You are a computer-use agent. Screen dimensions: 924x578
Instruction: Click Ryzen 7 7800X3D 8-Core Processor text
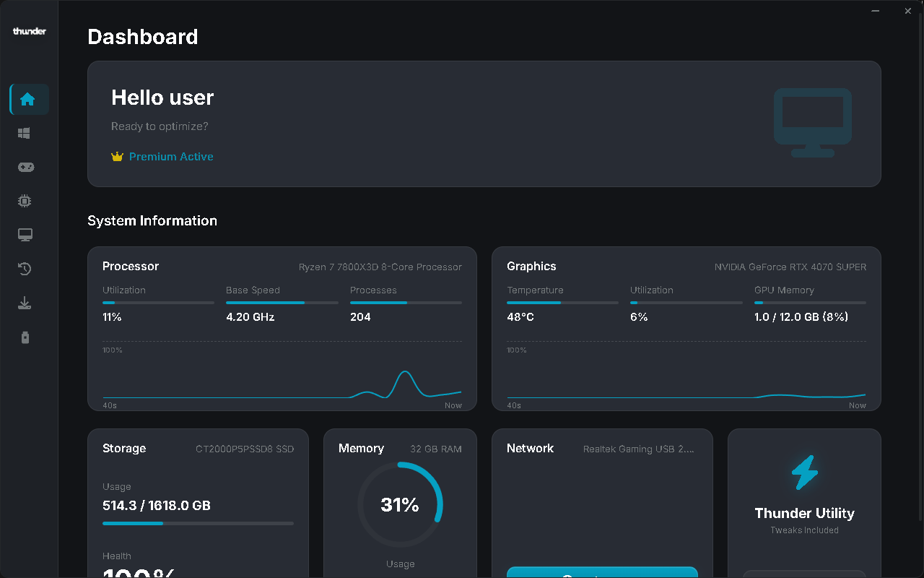tap(380, 267)
